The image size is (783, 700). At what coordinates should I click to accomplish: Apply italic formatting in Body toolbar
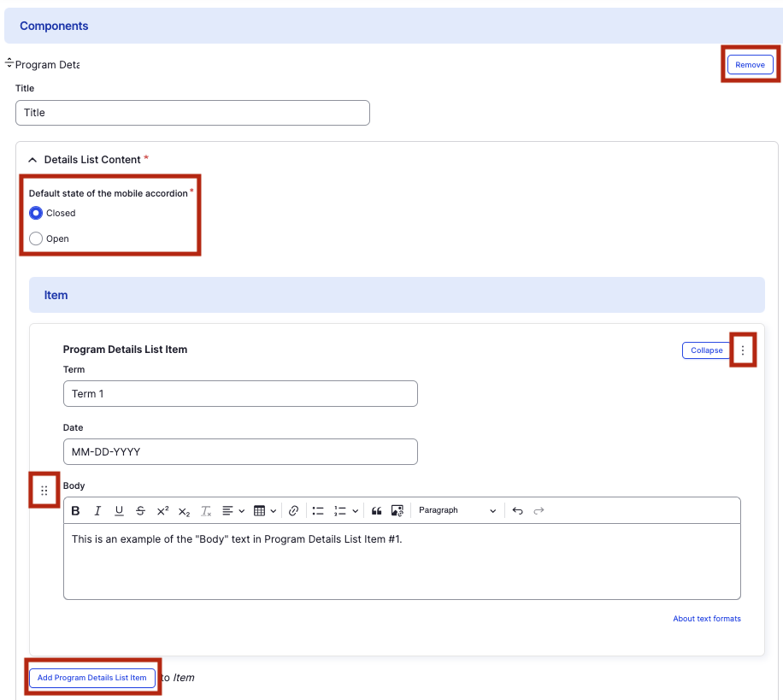pyautogui.click(x=97, y=511)
